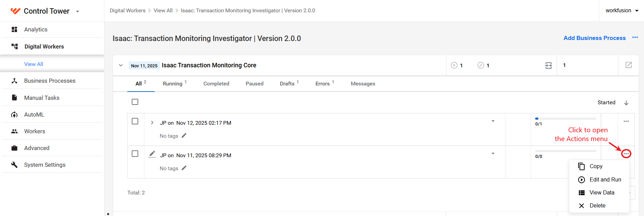Viewport: 644px width, 216px height.
Task: Open the workfusion user dropdown
Action: coord(622,11)
